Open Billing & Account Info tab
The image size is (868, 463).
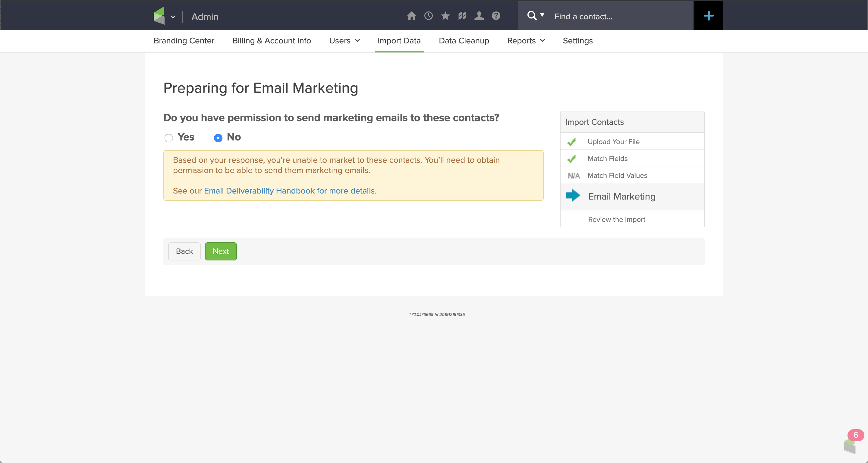pos(272,40)
